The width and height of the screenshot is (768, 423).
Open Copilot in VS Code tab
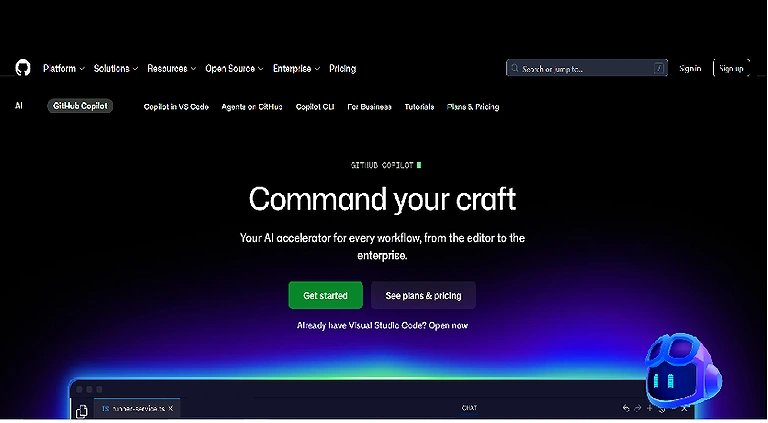pos(176,107)
